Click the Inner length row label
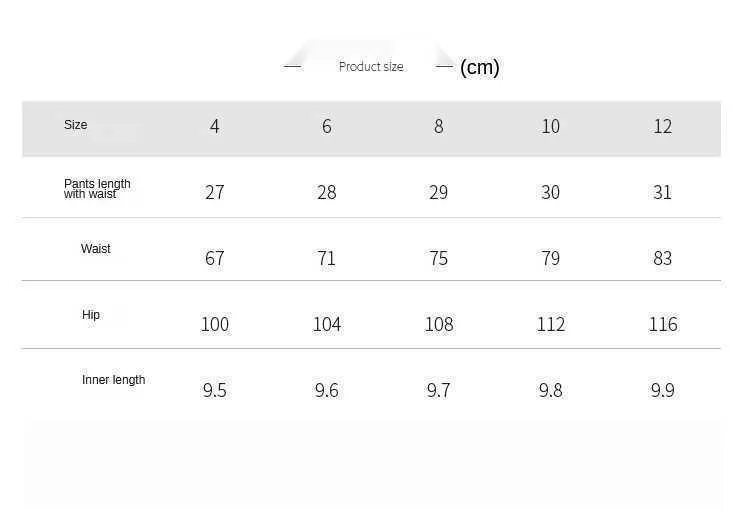Viewport: 749px width, 532px height. click(x=113, y=380)
